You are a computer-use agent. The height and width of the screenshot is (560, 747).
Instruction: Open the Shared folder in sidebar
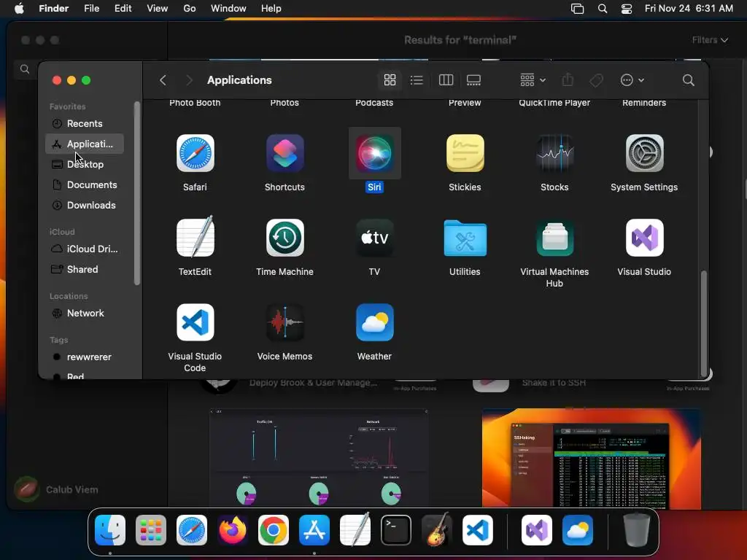point(85,270)
